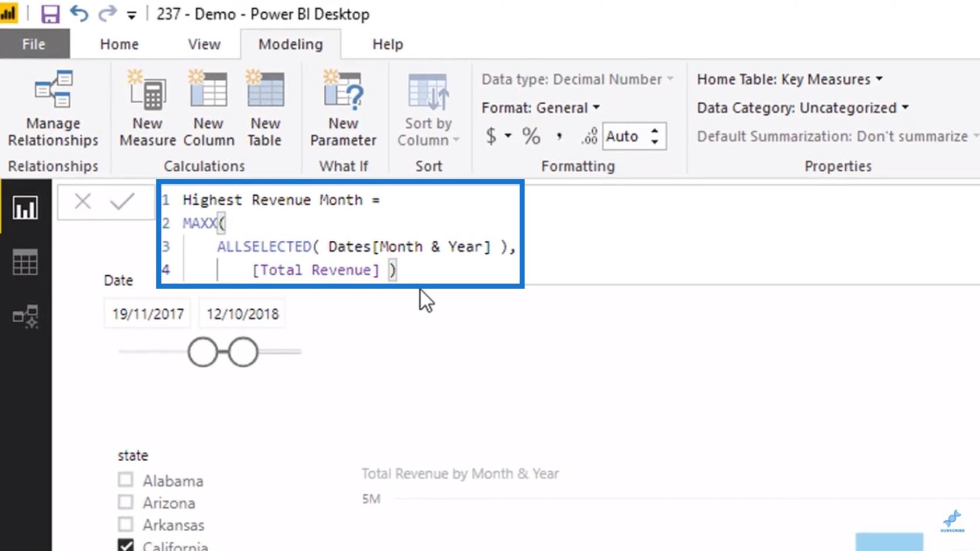Click the right date slider handle

pyautogui.click(x=243, y=352)
